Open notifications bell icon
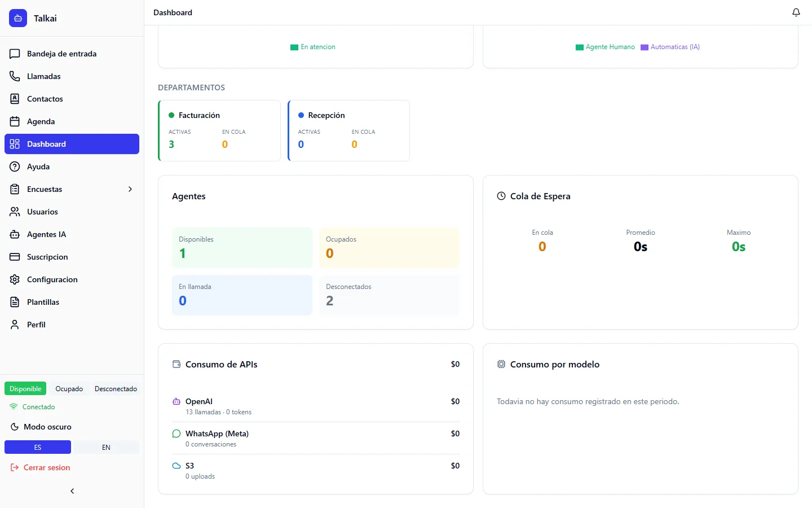The image size is (812, 508). (x=796, y=12)
